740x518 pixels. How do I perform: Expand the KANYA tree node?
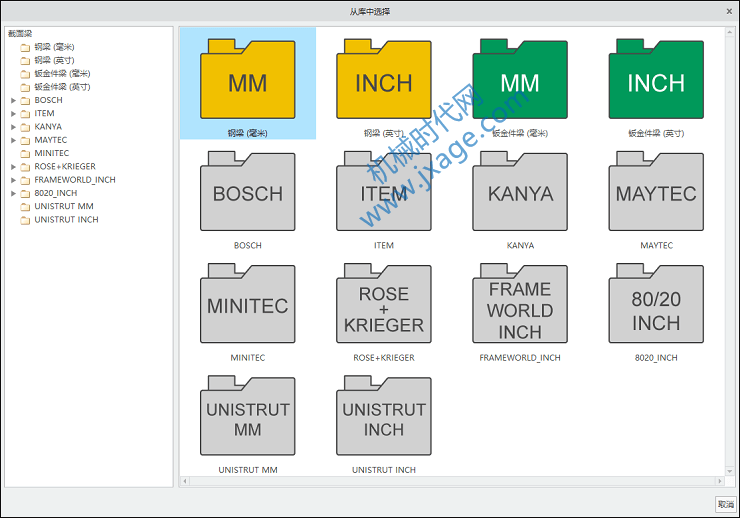[x=13, y=126]
